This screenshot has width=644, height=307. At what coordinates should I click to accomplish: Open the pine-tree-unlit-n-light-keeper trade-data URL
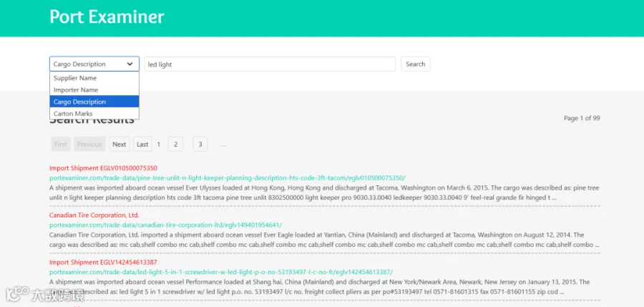point(227,178)
